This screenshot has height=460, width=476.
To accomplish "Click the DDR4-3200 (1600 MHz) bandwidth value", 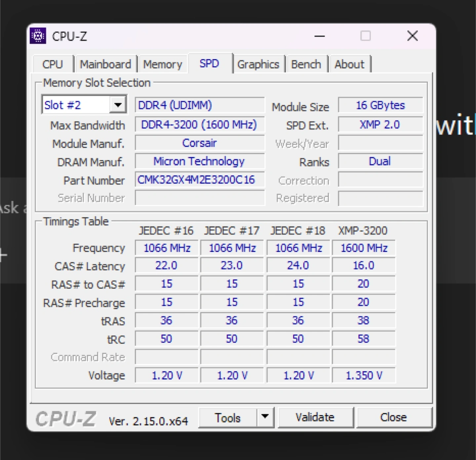I will (200, 124).
